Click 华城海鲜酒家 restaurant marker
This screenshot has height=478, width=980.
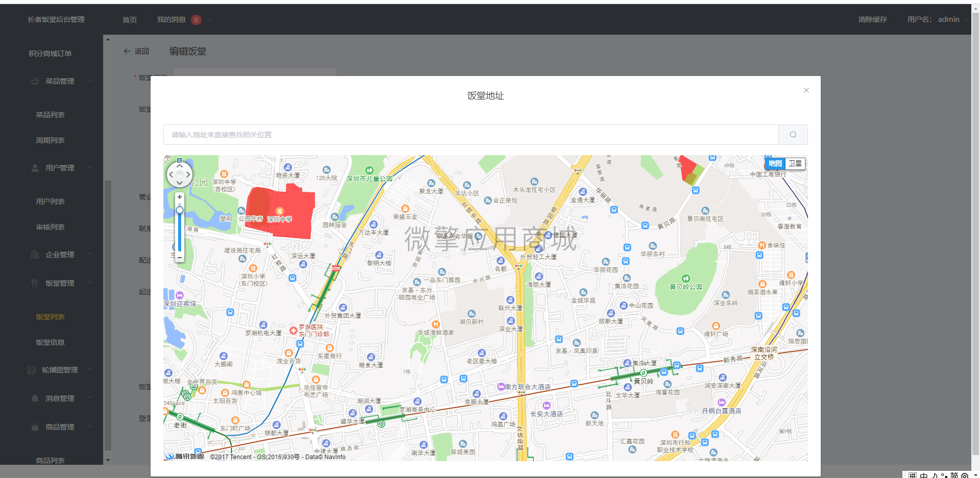coord(435,324)
